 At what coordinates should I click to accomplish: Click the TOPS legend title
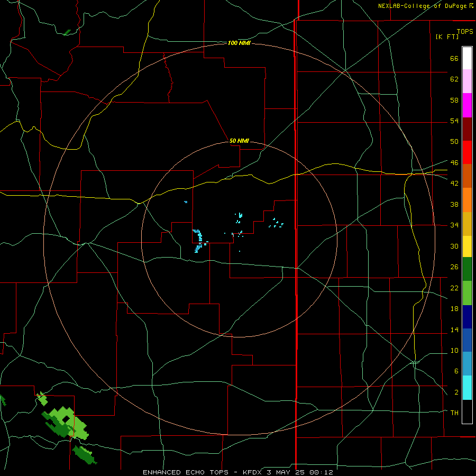[465, 31]
